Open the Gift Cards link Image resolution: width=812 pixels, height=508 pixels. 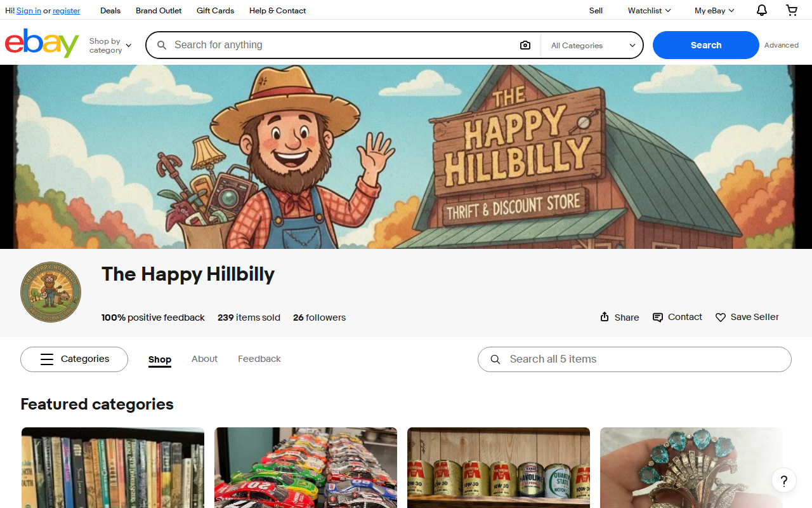pos(215,11)
